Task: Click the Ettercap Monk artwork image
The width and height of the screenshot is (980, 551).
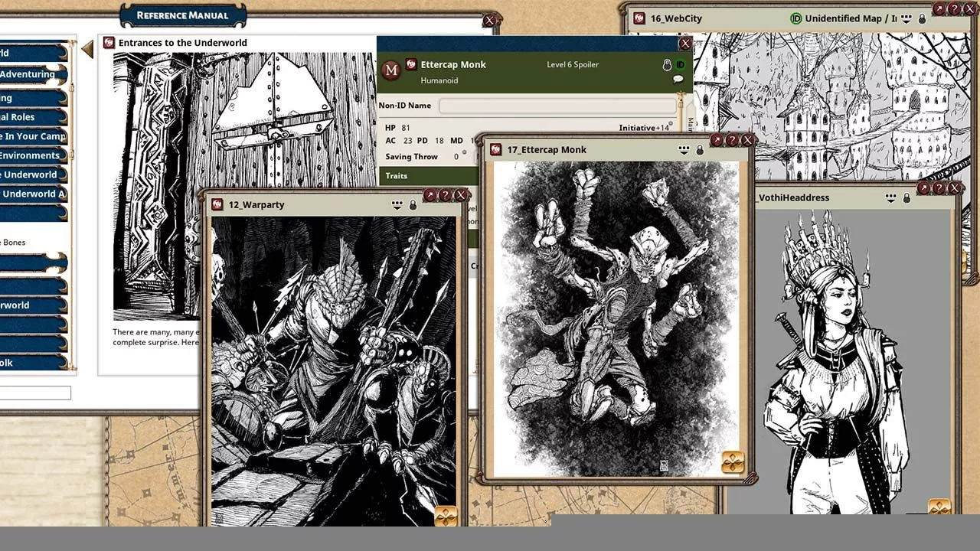Action: pyautogui.click(x=616, y=319)
